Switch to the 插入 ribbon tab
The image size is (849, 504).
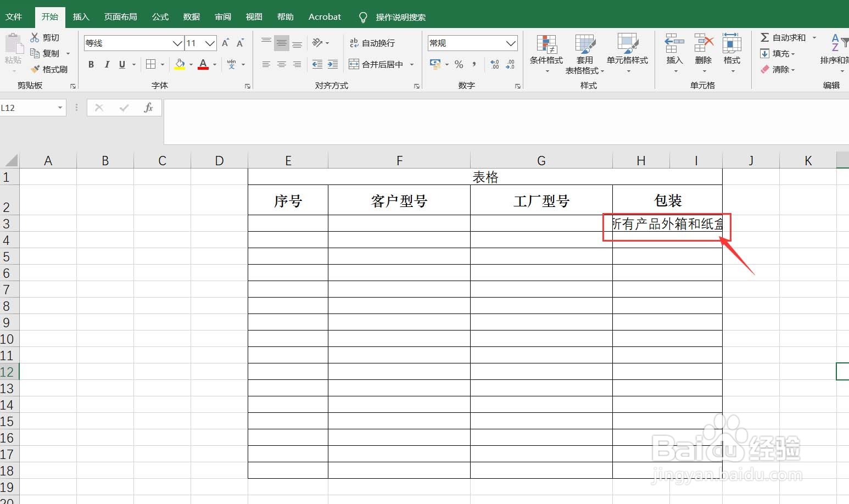(x=81, y=16)
